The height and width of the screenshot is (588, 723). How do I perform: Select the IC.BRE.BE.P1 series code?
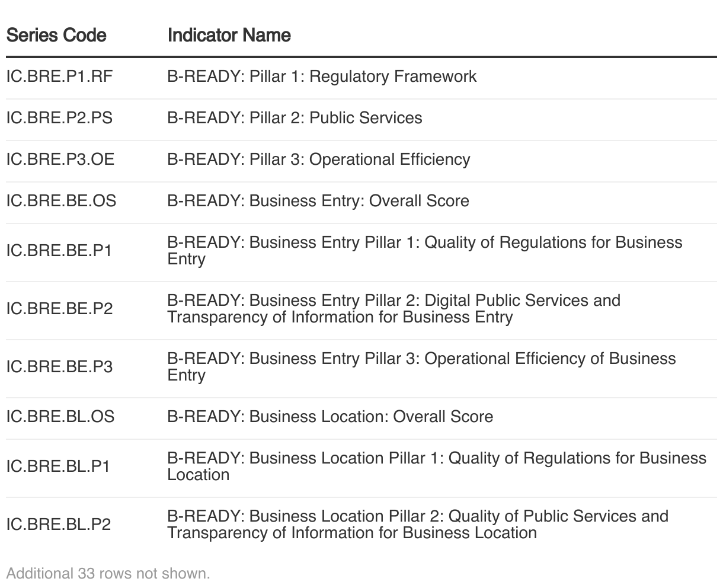click(59, 251)
